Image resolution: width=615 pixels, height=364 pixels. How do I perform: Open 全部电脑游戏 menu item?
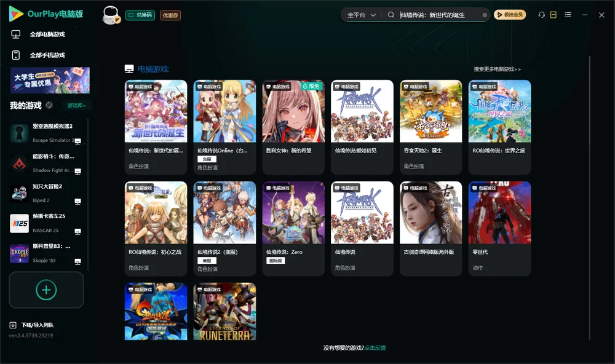(47, 34)
